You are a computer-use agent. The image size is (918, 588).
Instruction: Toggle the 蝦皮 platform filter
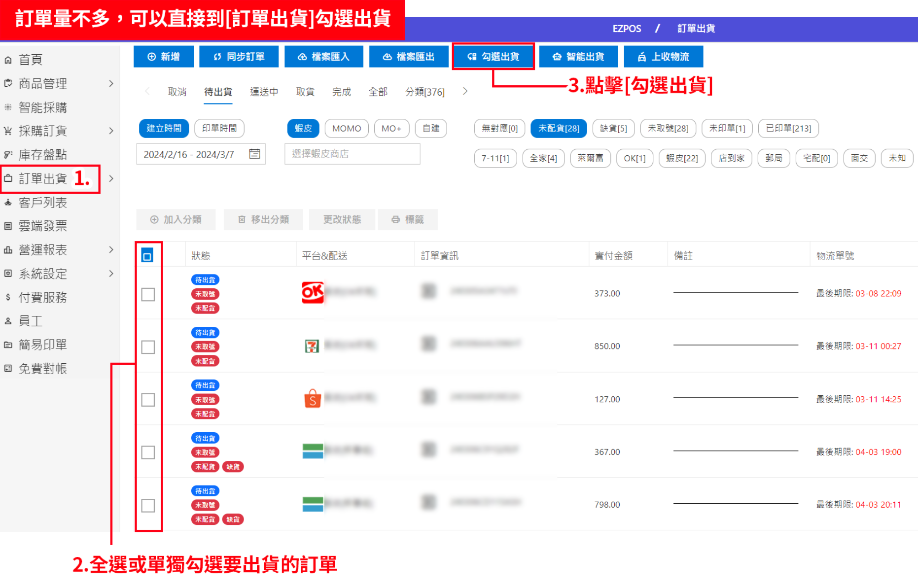click(303, 128)
